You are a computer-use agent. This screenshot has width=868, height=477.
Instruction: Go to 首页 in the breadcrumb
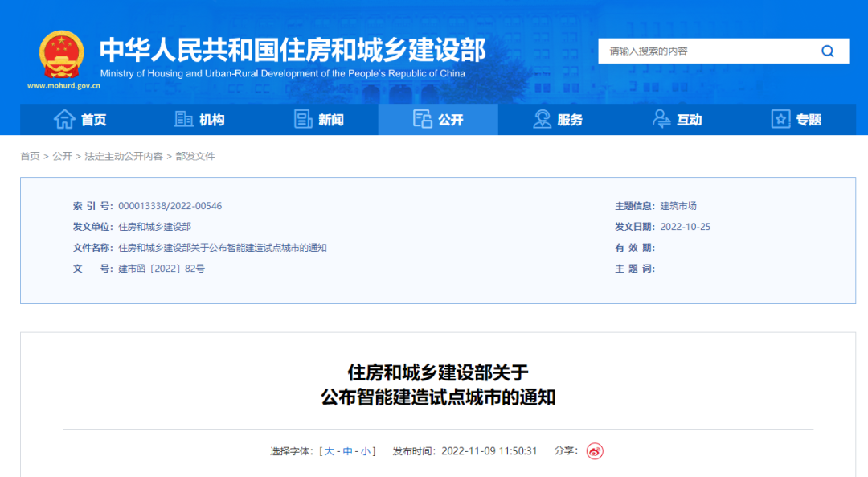(x=30, y=156)
